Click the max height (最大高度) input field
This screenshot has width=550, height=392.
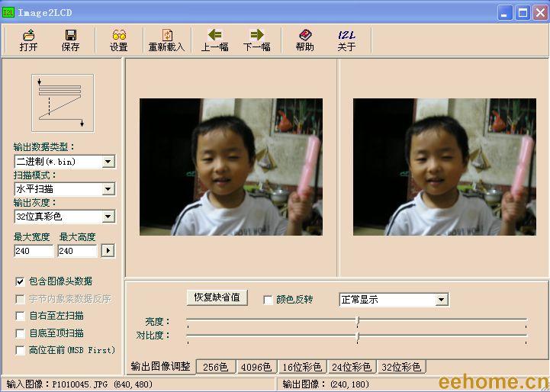[77, 251]
